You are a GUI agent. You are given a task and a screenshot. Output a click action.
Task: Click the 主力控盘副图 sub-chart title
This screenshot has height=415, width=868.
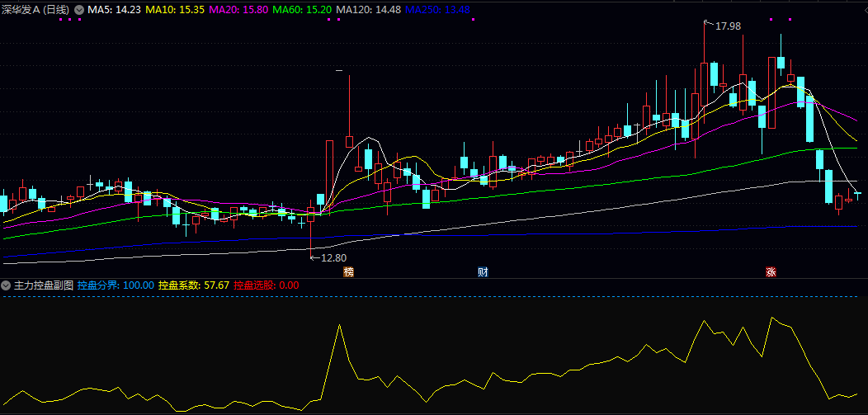[43, 285]
